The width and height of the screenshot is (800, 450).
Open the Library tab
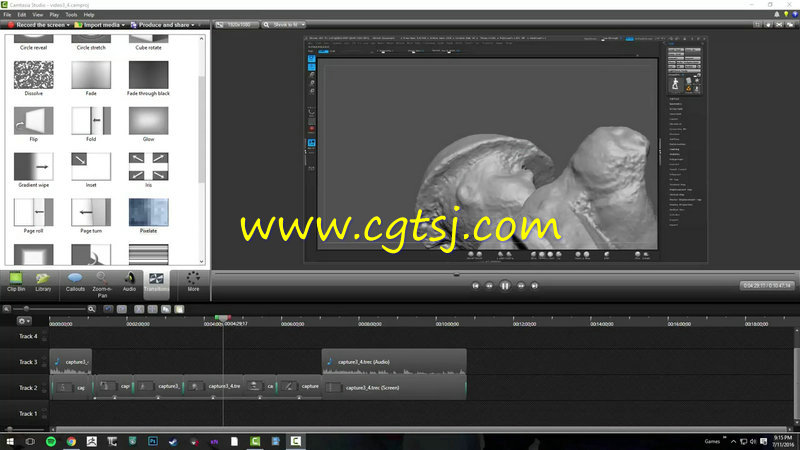tap(43, 282)
